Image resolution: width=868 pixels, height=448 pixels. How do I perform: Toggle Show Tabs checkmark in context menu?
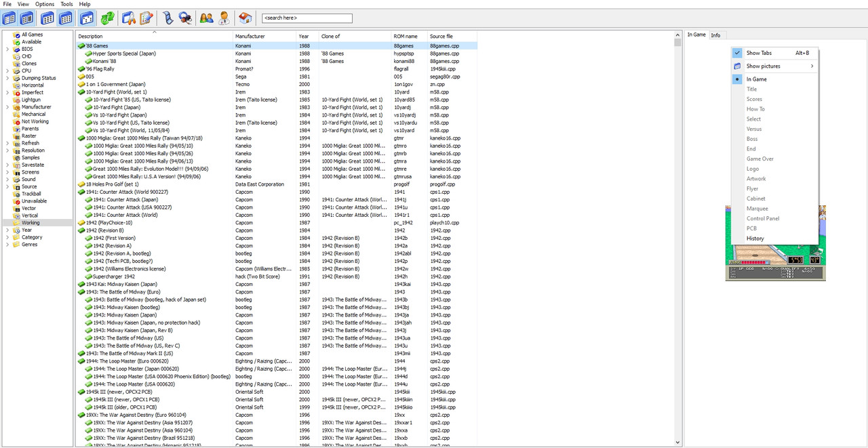[738, 53]
